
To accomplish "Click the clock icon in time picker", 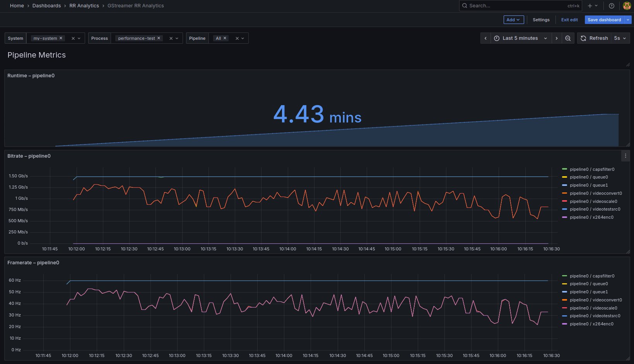I will 497,38.
